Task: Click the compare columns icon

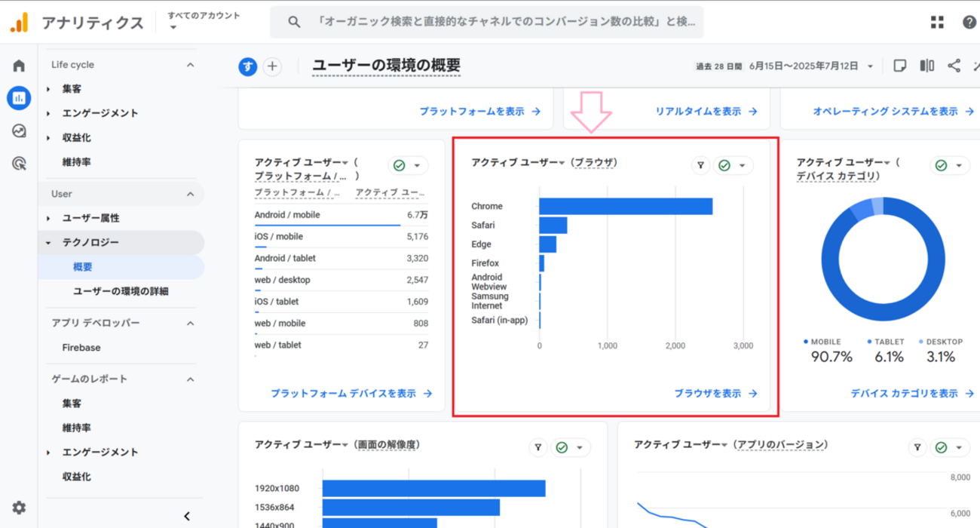Action: (927, 66)
